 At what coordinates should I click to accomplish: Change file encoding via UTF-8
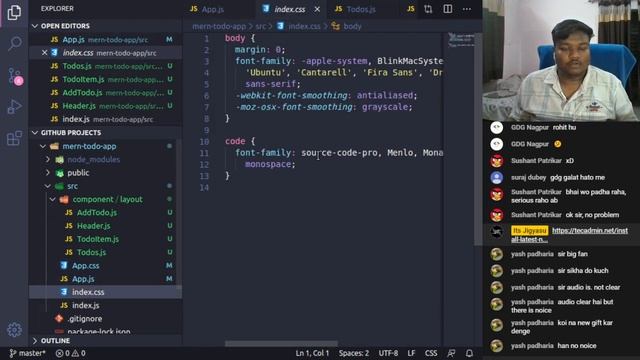coord(388,353)
